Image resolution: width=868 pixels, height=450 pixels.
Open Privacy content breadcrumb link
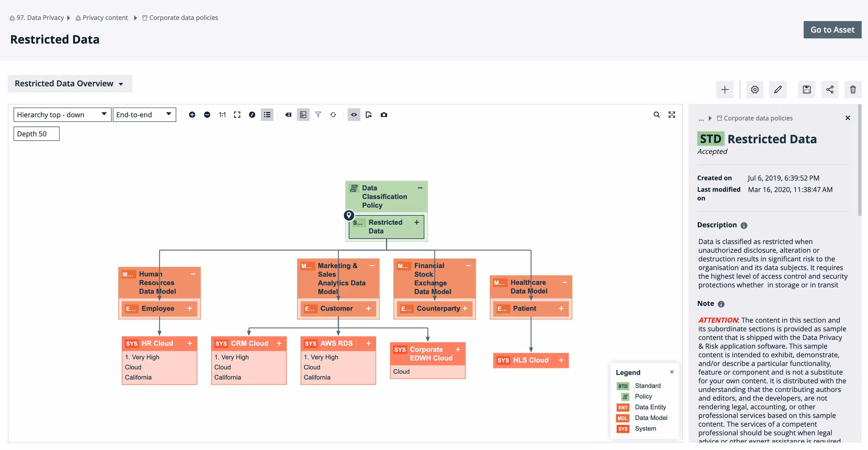coord(105,18)
